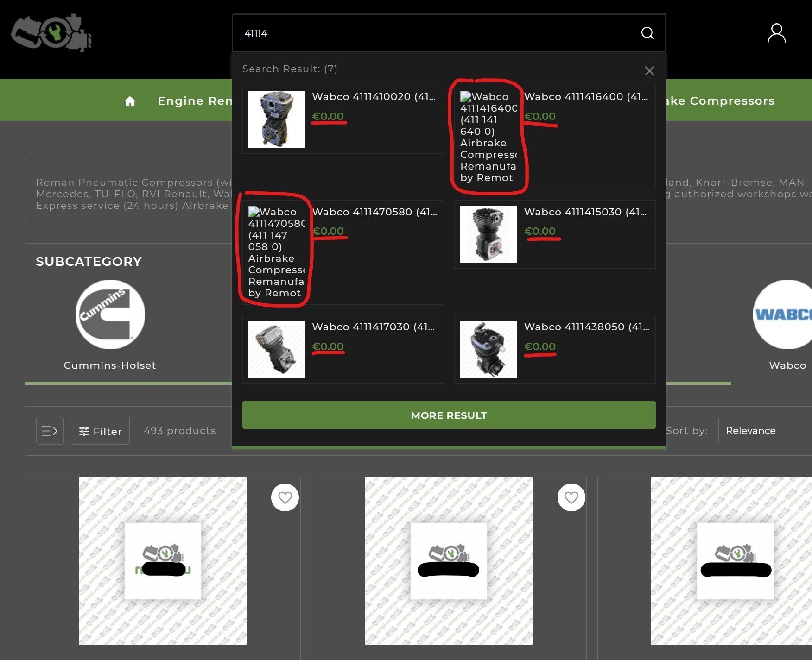Open the Sort by Relevance dropdown

[765, 431]
